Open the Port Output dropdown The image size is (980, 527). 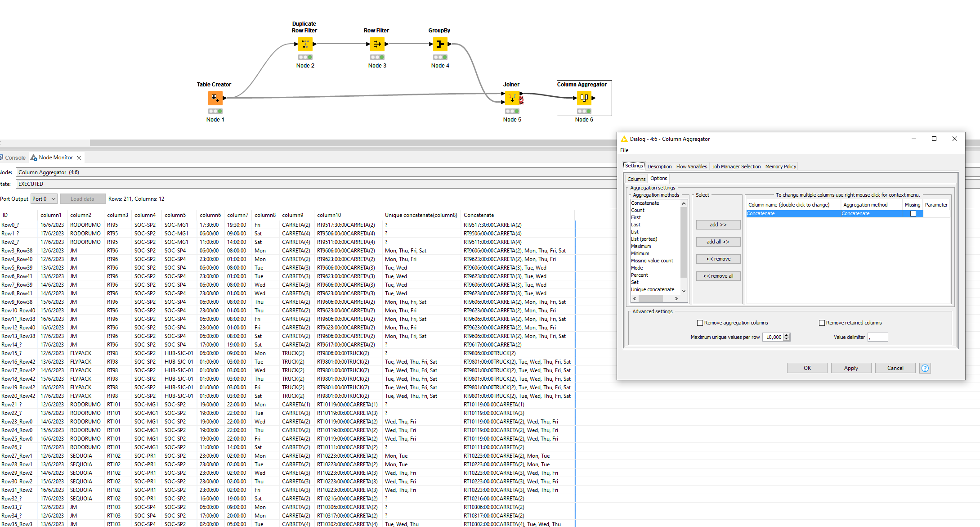pos(44,199)
